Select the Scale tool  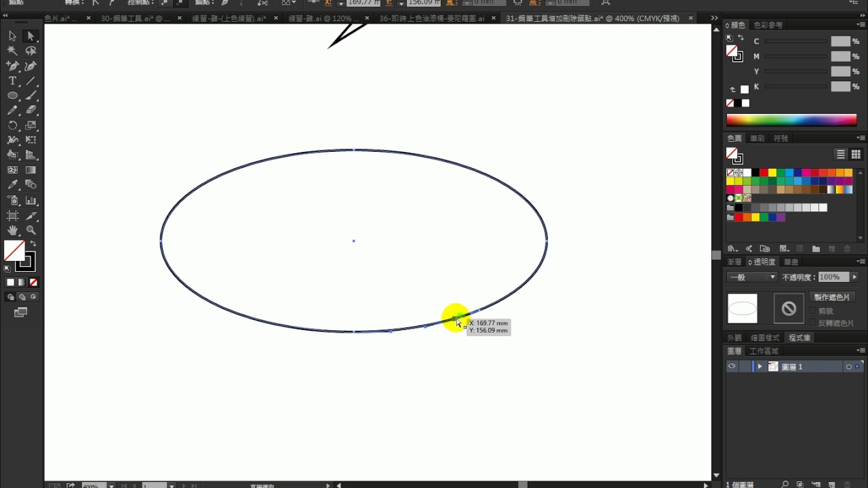coord(31,125)
